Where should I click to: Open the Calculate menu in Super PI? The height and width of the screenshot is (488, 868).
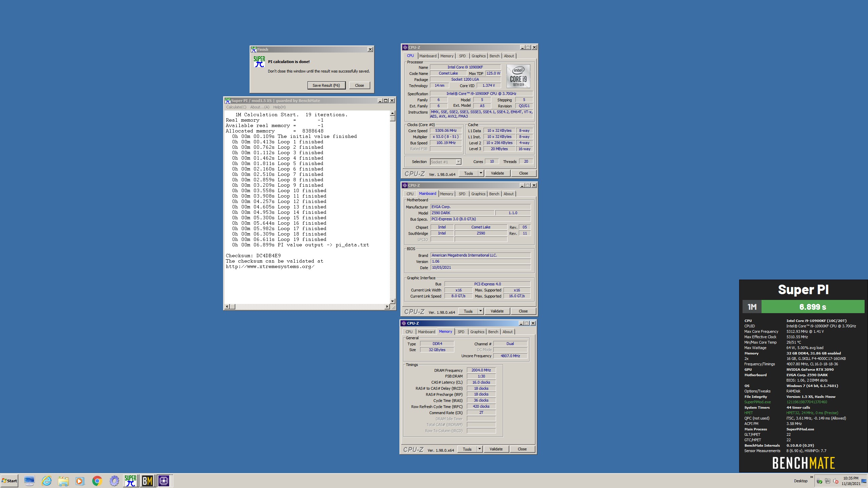(x=236, y=107)
